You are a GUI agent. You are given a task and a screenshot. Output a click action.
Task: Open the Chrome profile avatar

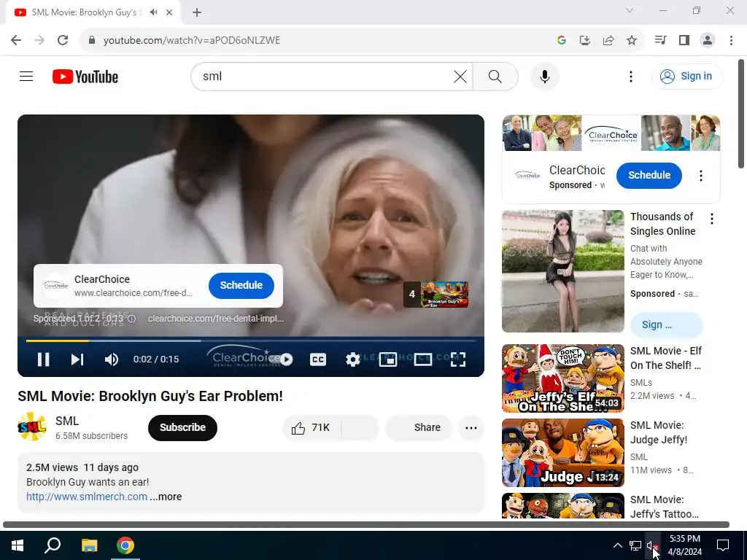[x=708, y=40]
